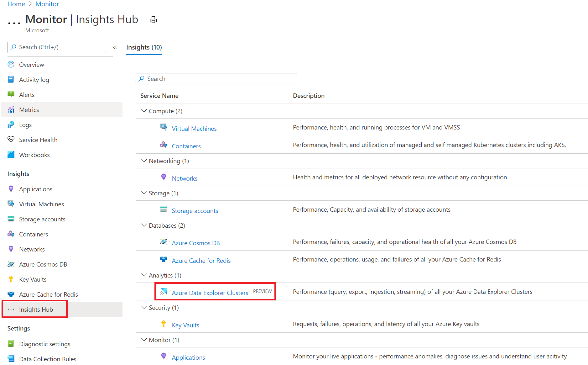
Task: Click the Logs icon in the sidebar
Action: pos(11,124)
